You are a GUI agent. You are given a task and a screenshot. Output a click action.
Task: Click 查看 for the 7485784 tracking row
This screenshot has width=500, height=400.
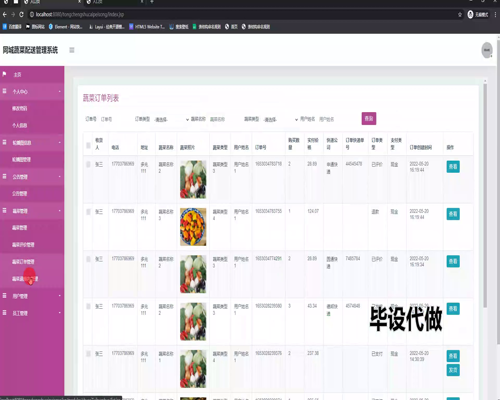[x=453, y=261]
